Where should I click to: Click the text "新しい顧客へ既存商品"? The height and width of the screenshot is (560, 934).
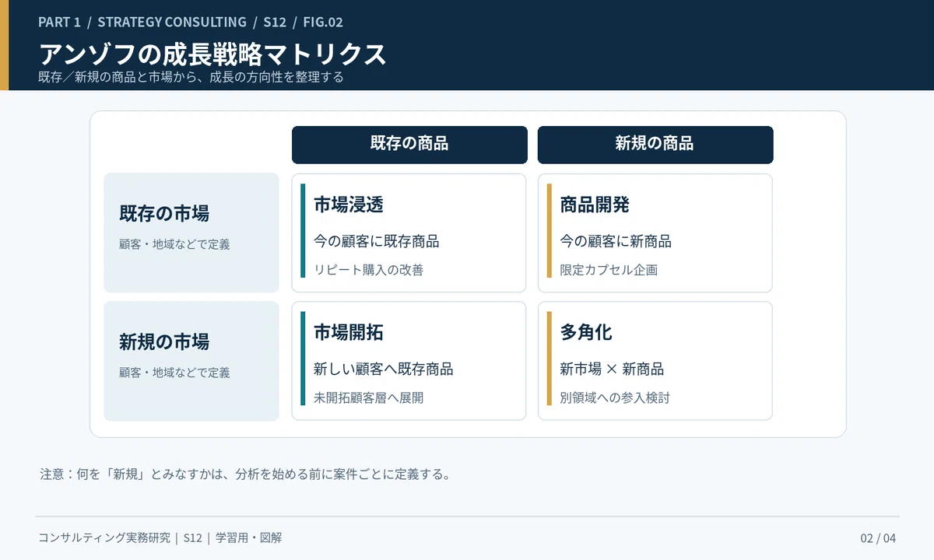coord(384,369)
